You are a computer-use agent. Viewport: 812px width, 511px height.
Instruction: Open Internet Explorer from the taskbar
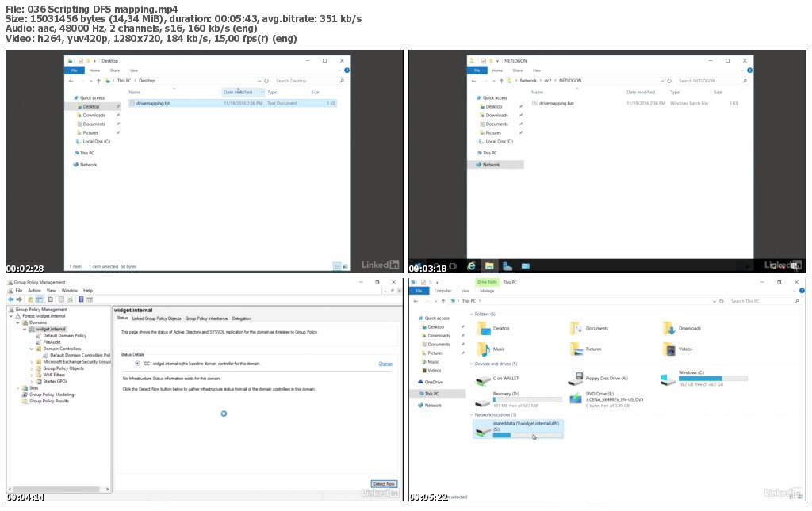(x=471, y=266)
